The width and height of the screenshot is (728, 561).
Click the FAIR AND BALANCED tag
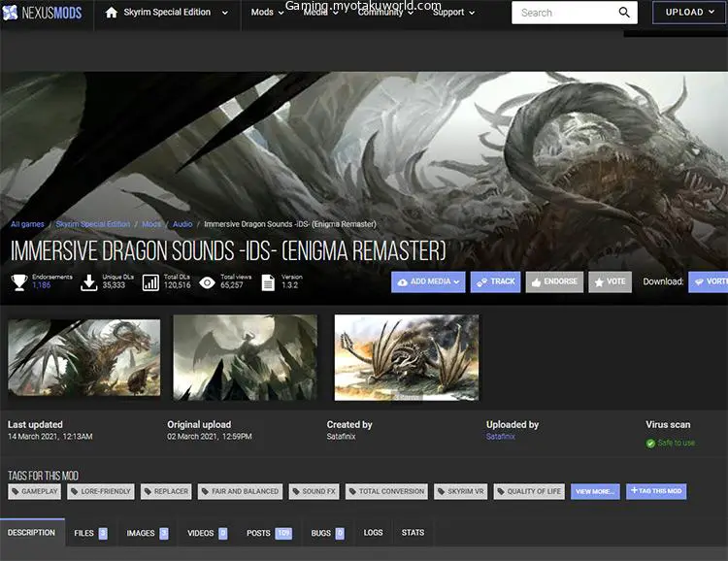pyautogui.click(x=240, y=491)
